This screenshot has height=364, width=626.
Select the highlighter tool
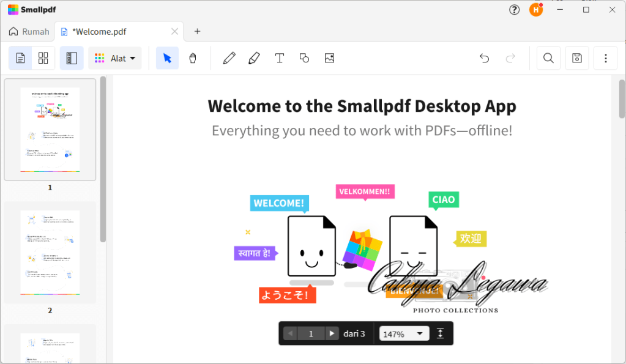pos(254,58)
